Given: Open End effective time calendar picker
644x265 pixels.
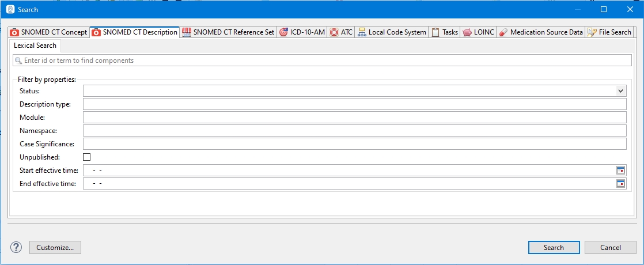Looking at the screenshot, I should click(x=620, y=184).
